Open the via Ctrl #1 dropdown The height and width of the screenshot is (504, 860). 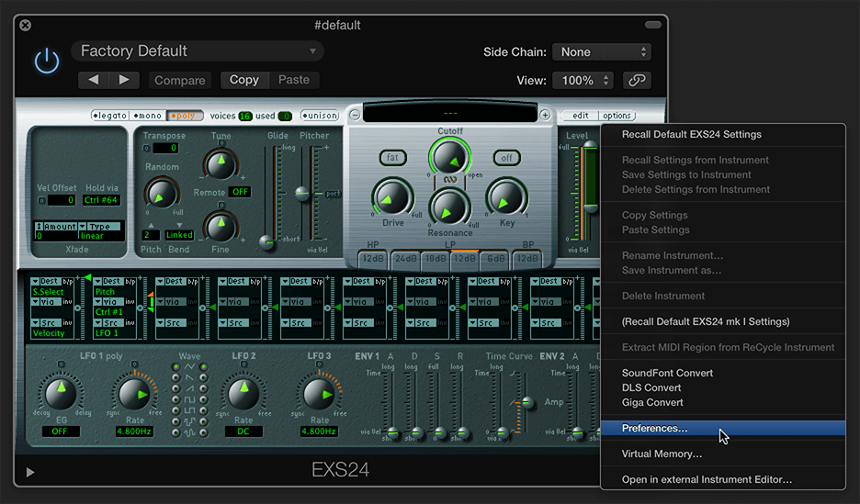(x=115, y=307)
